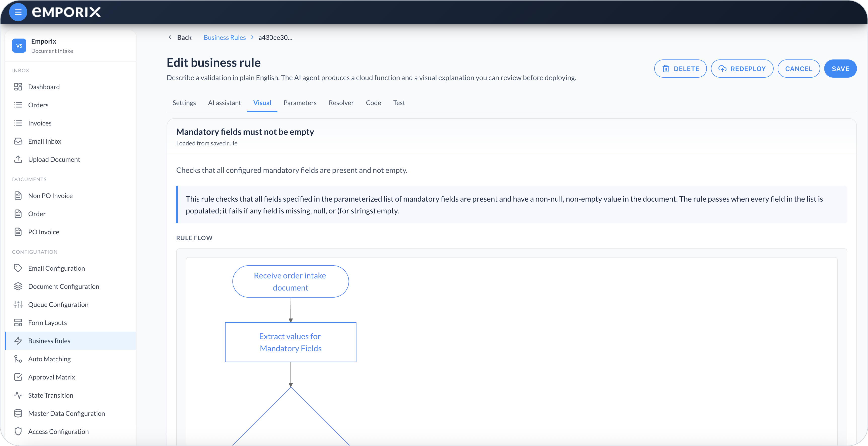This screenshot has height=446, width=868.
Task: Open Non PO Invoice documents
Action: pyautogui.click(x=71, y=196)
